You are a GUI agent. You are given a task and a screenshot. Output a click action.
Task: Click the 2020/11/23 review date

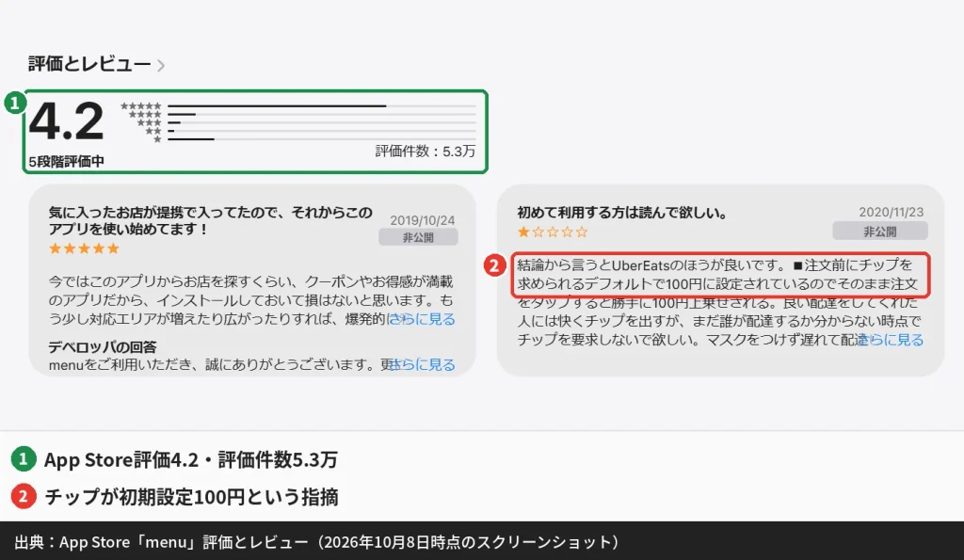tap(891, 212)
